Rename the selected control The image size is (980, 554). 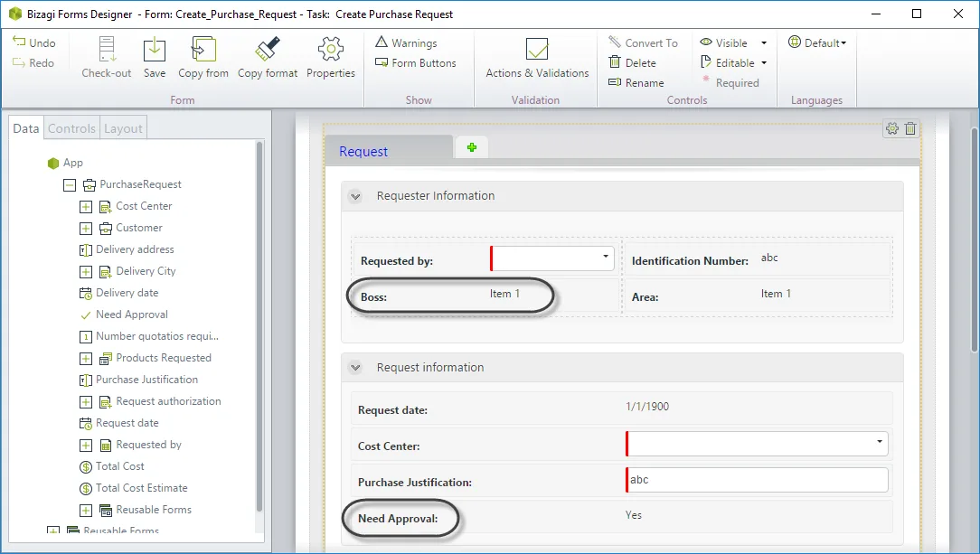click(x=636, y=82)
